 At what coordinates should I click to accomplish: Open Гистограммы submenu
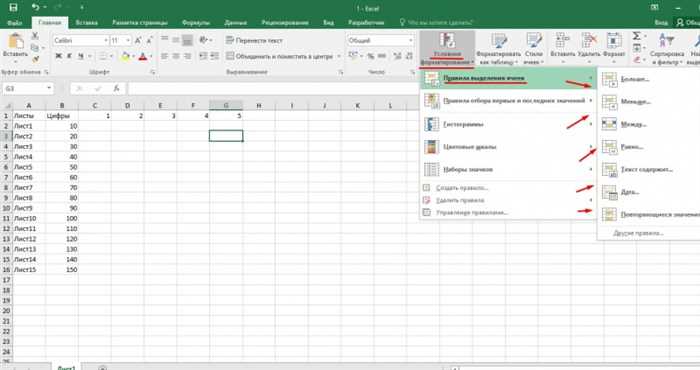pos(508,124)
